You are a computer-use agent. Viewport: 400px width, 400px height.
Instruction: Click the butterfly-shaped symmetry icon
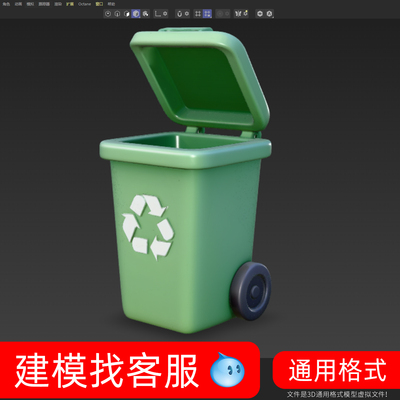pos(238,14)
